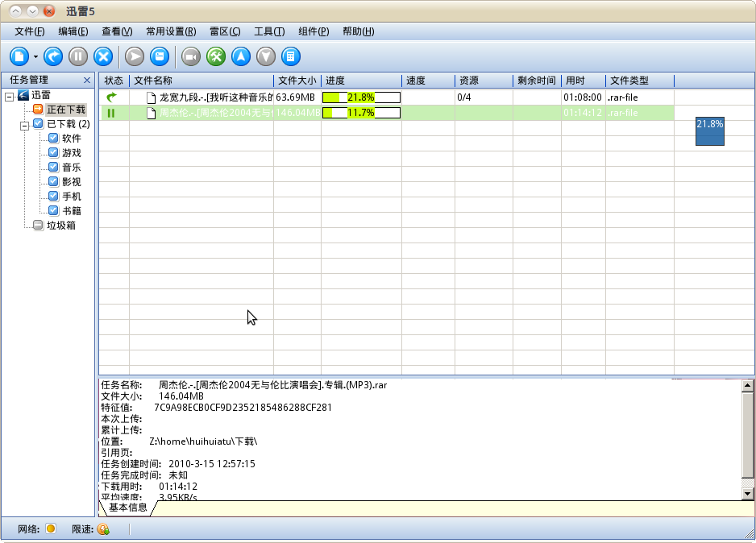This screenshot has height=543, width=756.
Task: Select the 龙宽九段 download task row
Action: click(x=386, y=97)
